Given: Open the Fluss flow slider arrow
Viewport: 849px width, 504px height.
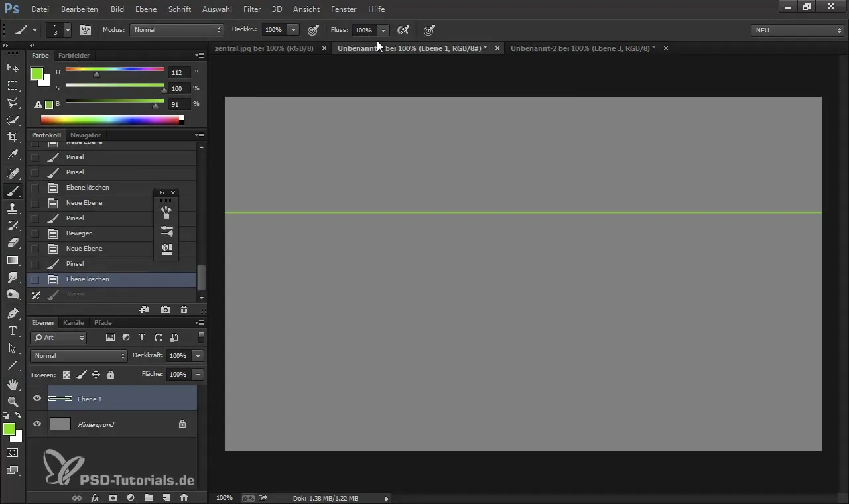Looking at the screenshot, I should tap(383, 30).
